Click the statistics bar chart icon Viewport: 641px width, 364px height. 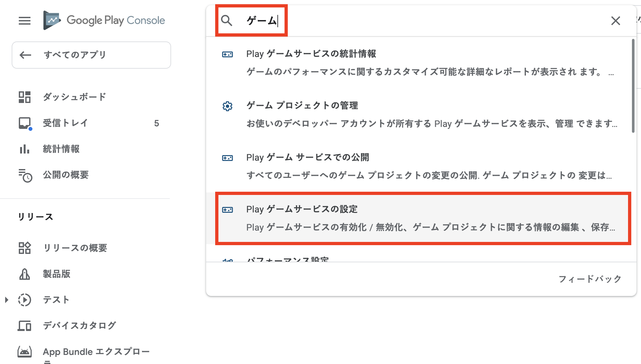25,149
